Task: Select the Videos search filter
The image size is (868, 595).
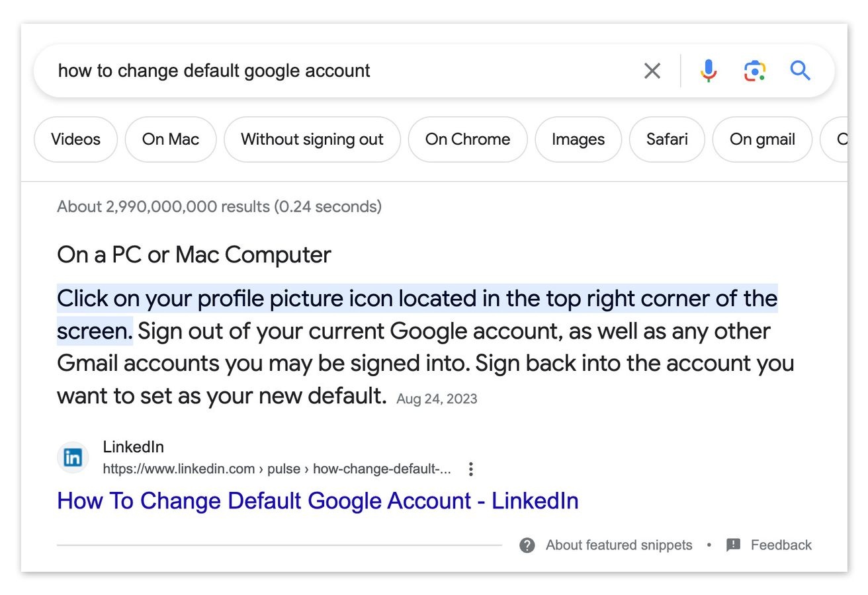Action: pyautogui.click(x=75, y=139)
